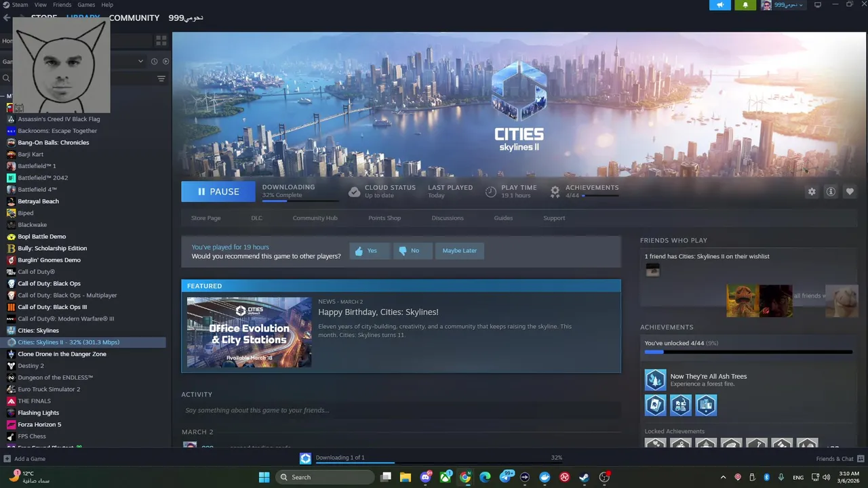Open the green notifications bell
868x488 pixels.
(x=745, y=5)
